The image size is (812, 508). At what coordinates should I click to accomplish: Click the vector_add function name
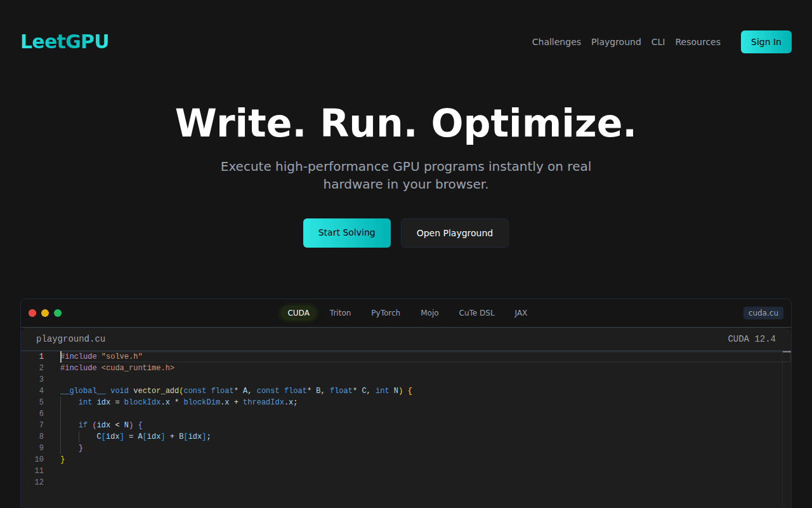point(156,391)
